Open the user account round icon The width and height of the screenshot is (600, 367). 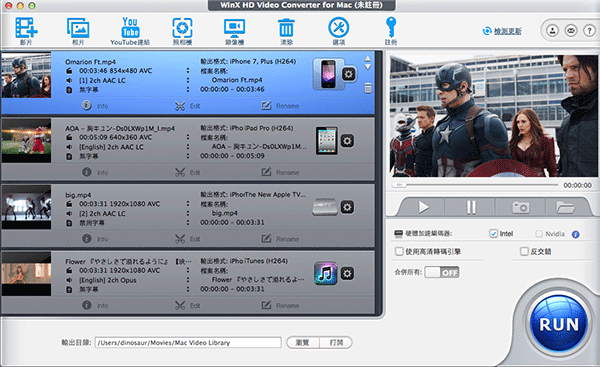pyautogui.click(x=552, y=31)
